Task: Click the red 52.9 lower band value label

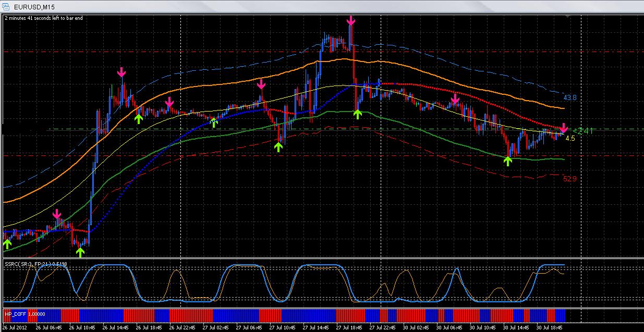Action: 569,179
